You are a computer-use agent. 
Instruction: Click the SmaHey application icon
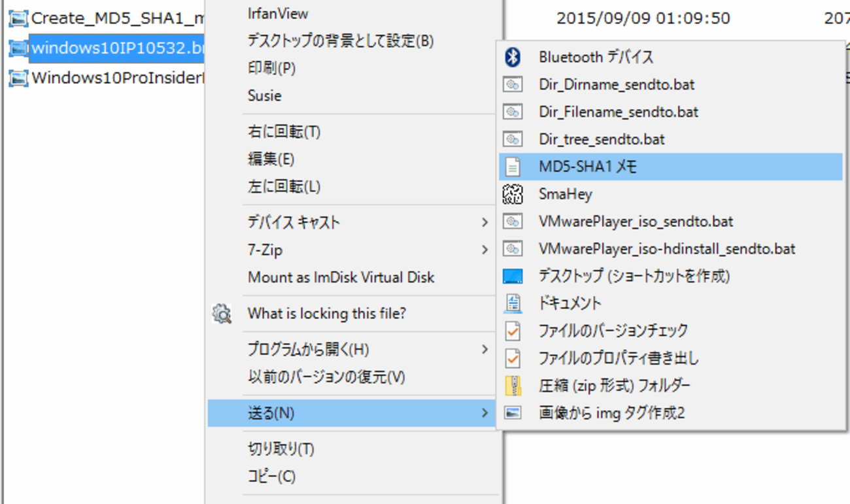click(x=513, y=194)
